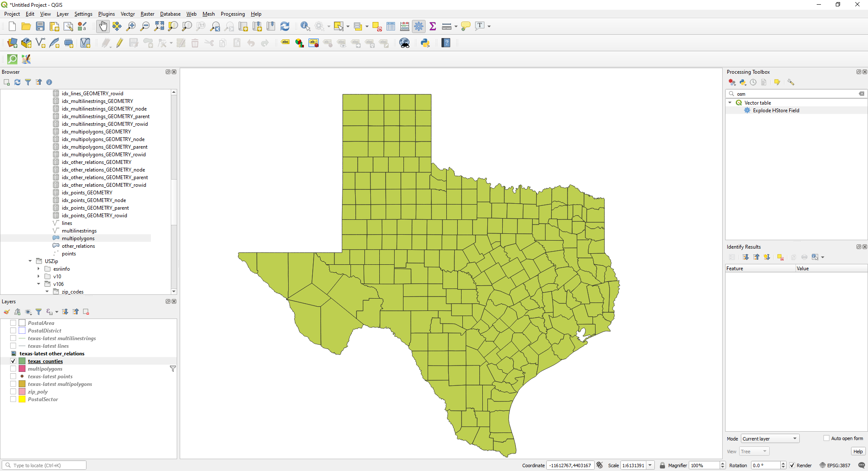Viewport: 868px width, 471px height.
Task: Zoom to full extent of map
Action: click(159, 26)
